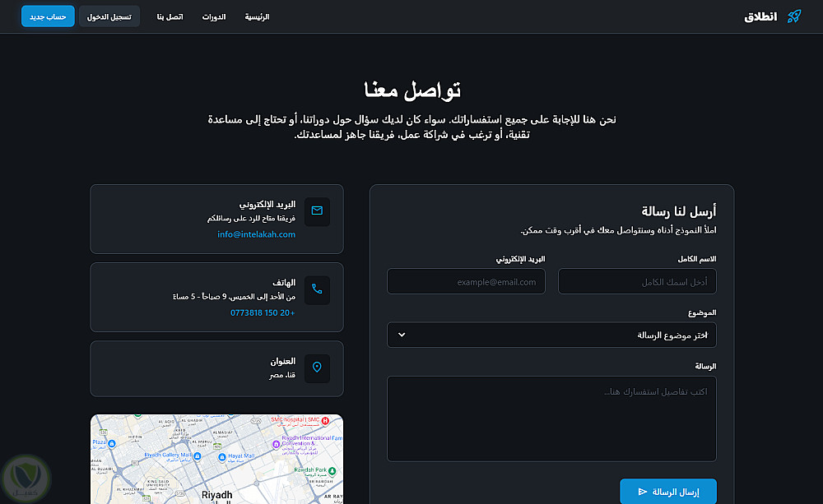Click the SMC hospital map marker

(325, 421)
